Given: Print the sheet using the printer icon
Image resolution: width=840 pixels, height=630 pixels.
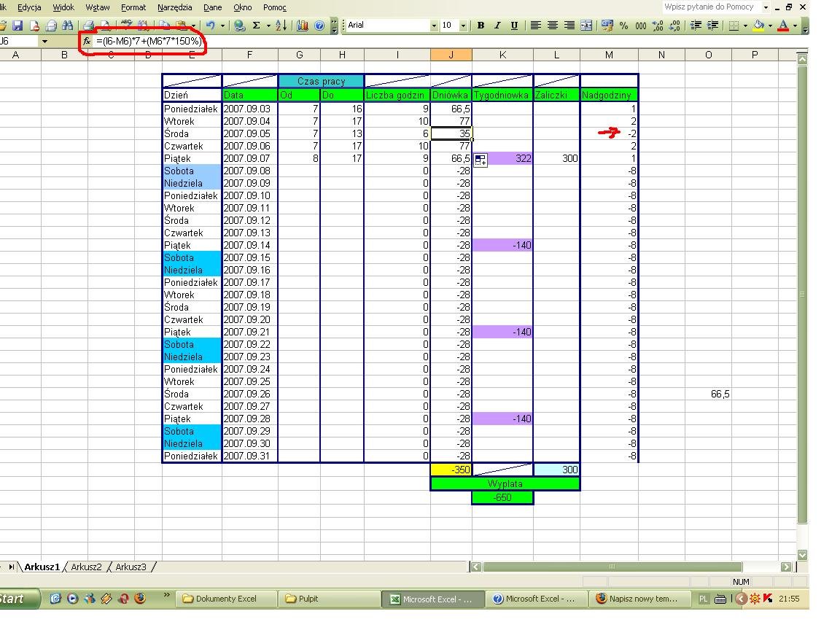Looking at the screenshot, I should 89,26.
